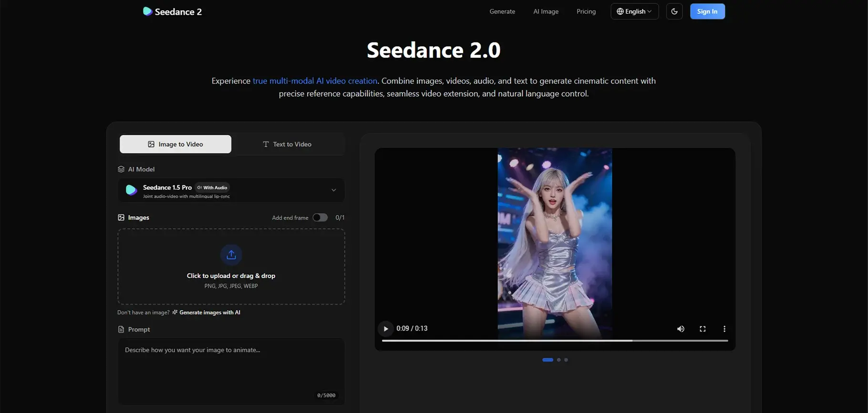Click the 0/5000 character counter
The image size is (868, 413).
tap(326, 395)
